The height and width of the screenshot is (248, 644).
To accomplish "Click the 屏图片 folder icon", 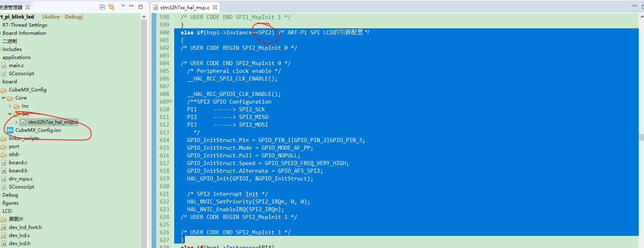I will (x=4, y=219).
